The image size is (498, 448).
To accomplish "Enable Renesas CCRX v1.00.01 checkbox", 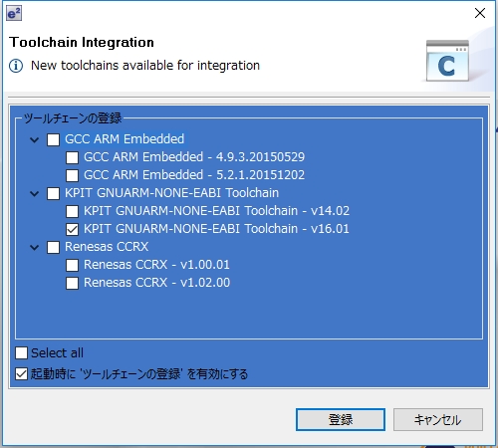I will pyautogui.click(x=72, y=265).
